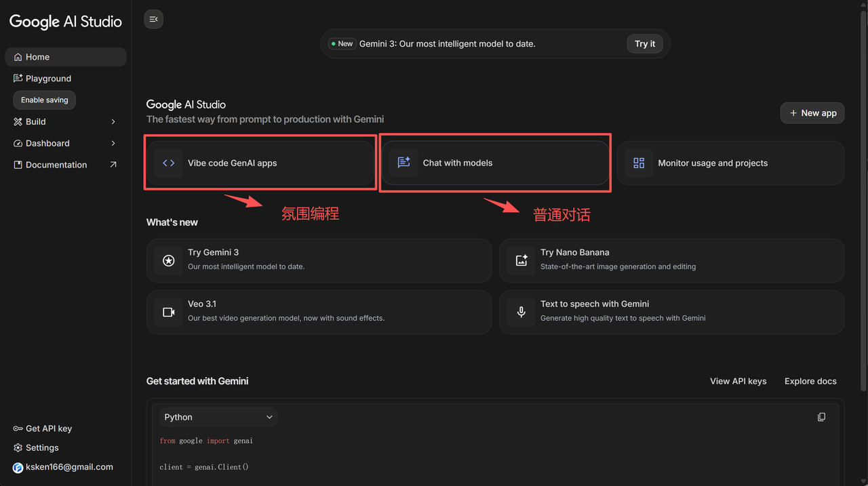Click the Google AI Studio logo

click(x=66, y=22)
